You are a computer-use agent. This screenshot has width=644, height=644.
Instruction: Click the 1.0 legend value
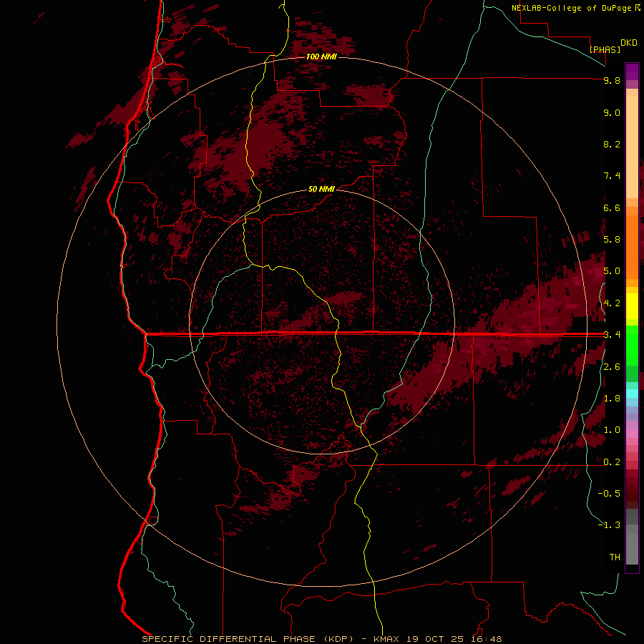(612, 430)
